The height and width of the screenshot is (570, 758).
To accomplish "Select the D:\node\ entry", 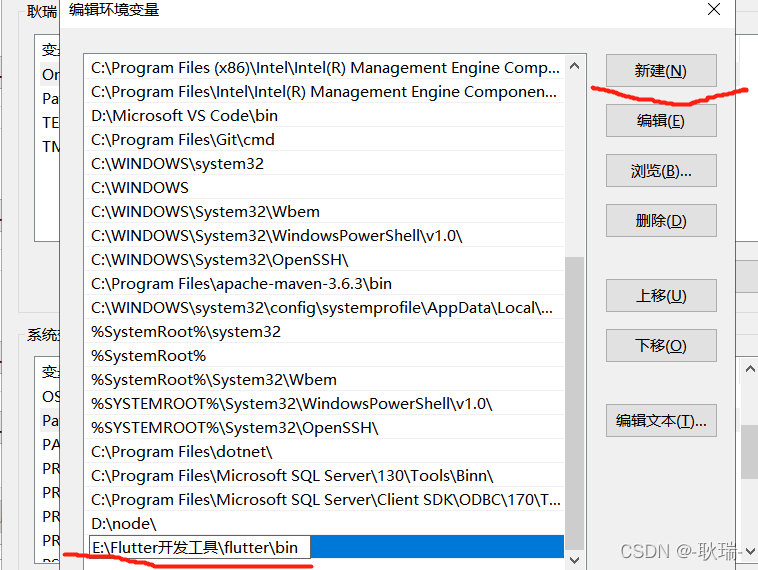I will tap(324, 524).
